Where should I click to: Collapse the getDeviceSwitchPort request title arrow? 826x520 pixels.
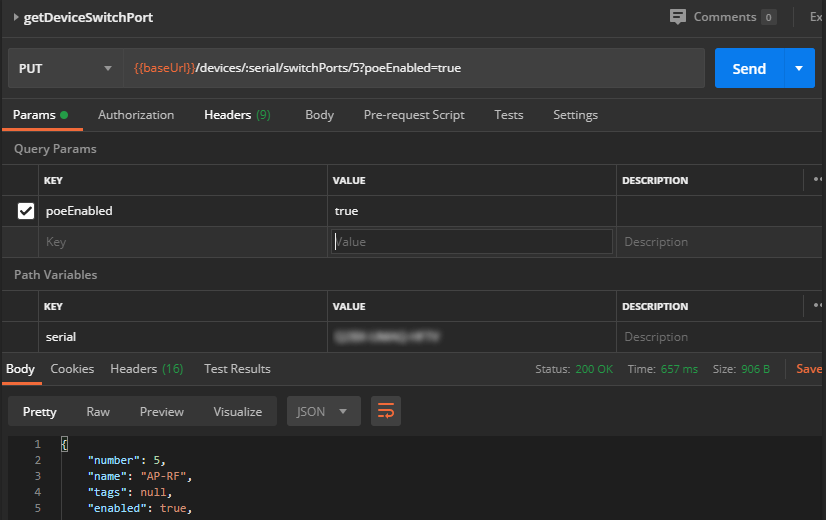(x=17, y=18)
